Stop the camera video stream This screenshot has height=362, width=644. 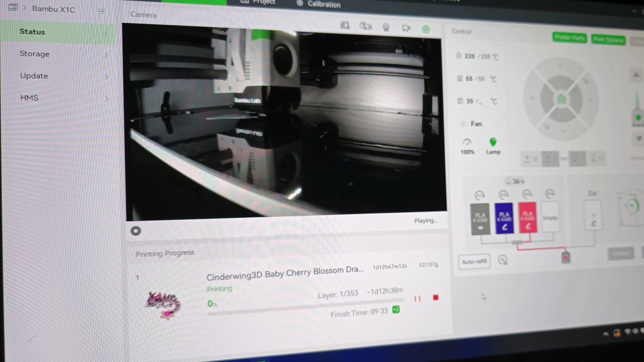point(136,231)
